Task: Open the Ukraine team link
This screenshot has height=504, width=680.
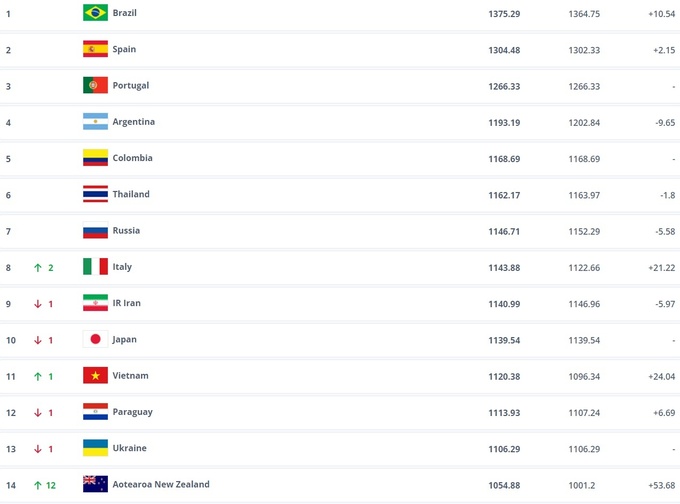Action: 129,449
